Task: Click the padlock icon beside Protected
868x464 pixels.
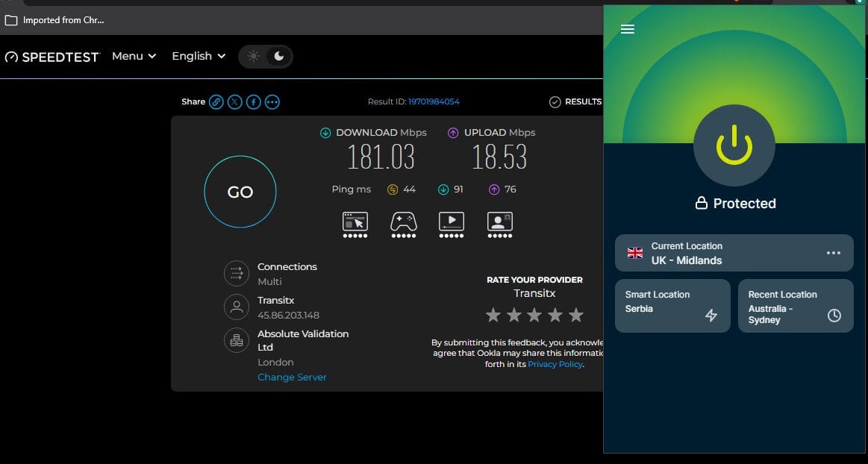Action: tap(702, 203)
